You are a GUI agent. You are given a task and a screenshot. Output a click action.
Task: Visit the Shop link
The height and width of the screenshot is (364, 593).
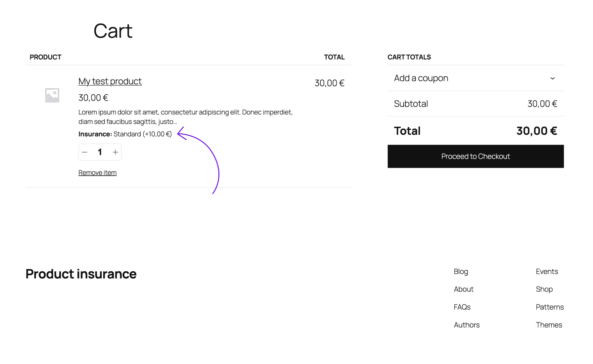[x=544, y=289]
